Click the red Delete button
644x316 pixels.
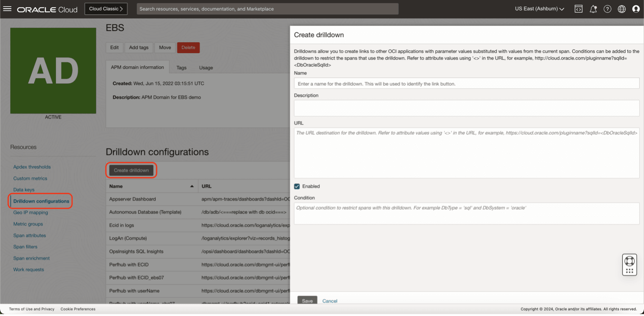(x=188, y=47)
